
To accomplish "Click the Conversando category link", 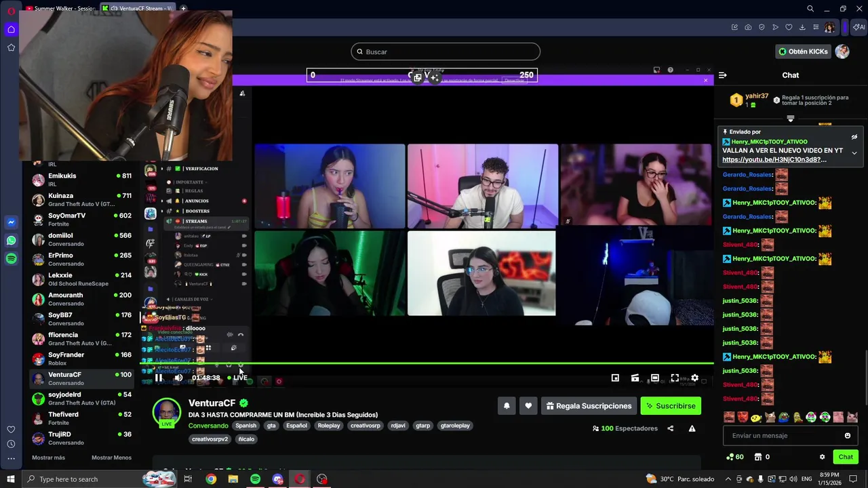I will pyautogui.click(x=208, y=426).
